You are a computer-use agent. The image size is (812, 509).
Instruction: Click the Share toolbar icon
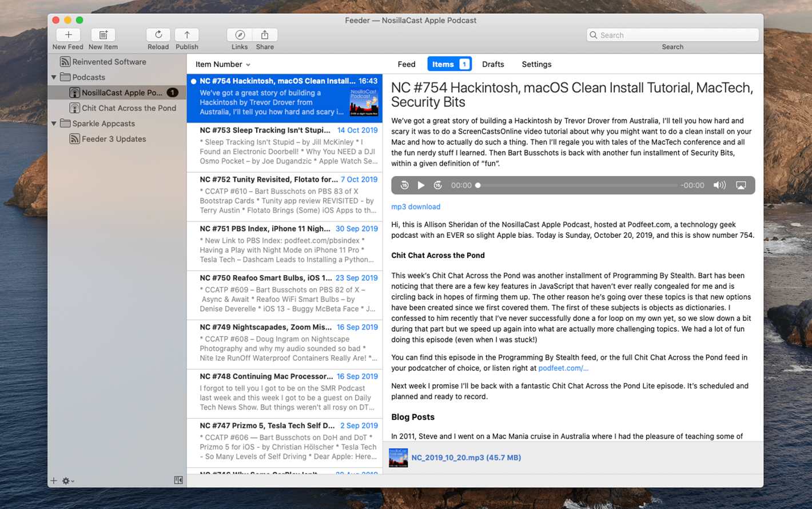click(x=265, y=35)
